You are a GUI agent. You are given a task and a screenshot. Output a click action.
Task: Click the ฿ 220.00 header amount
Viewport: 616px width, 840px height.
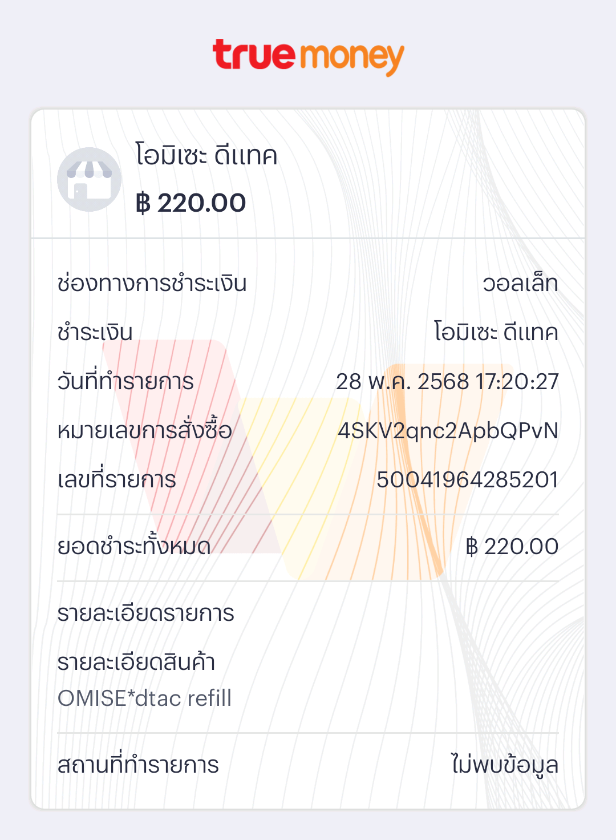[x=191, y=203]
